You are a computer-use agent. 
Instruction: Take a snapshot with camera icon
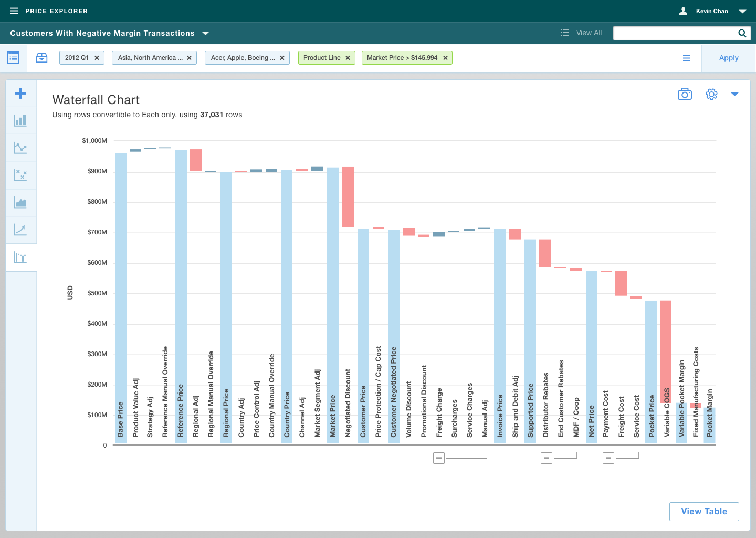pyautogui.click(x=685, y=94)
